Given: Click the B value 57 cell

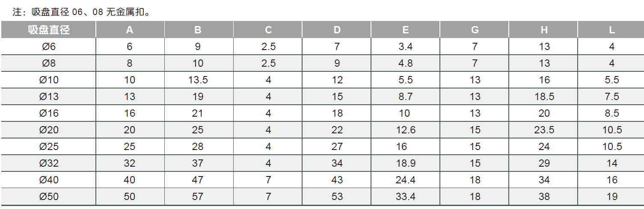Looking at the screenshot, I should [198, 197].
